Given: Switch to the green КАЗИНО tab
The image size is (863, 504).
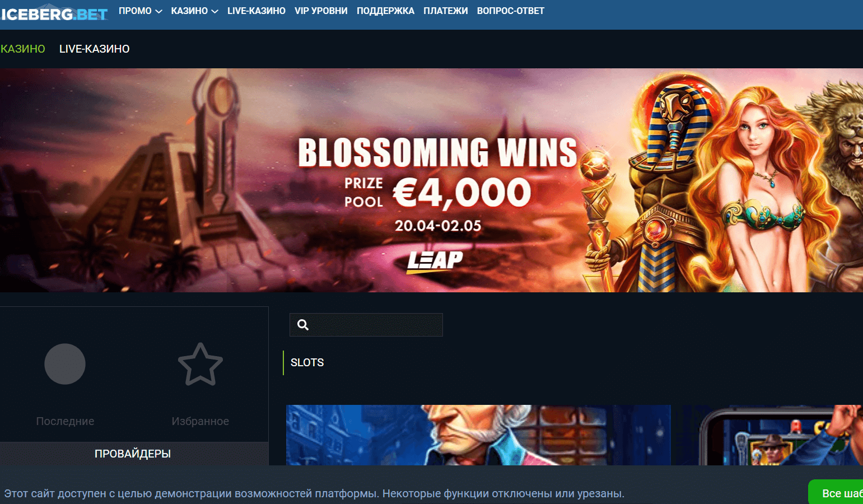Looking at the screenshot, I should (x=22, y=49).
